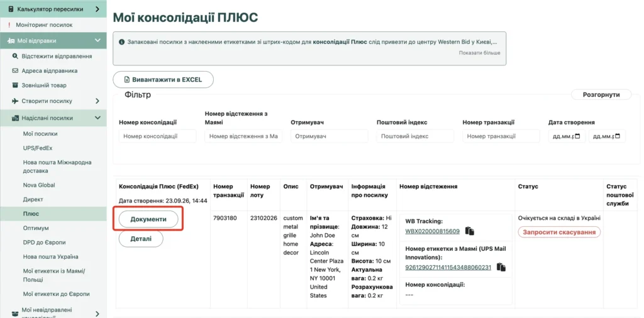
Task: Focus Номер транзакції filter field
Action: coord(501,136)
